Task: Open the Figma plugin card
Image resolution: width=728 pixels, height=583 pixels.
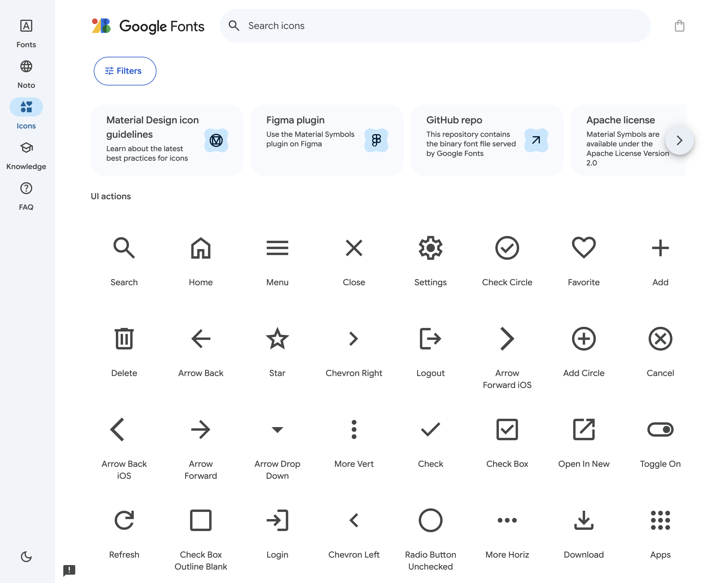Action: (x=327, y=140)
